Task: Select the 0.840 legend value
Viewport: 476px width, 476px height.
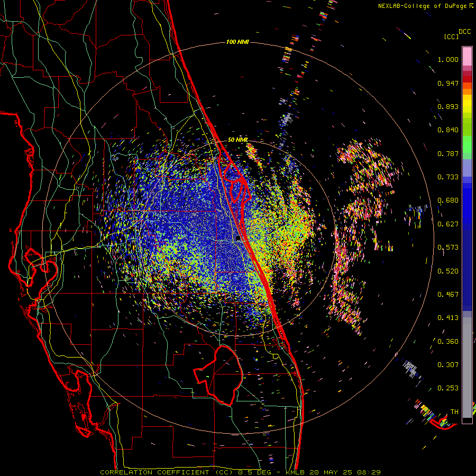Action: [x=448, y=130]
